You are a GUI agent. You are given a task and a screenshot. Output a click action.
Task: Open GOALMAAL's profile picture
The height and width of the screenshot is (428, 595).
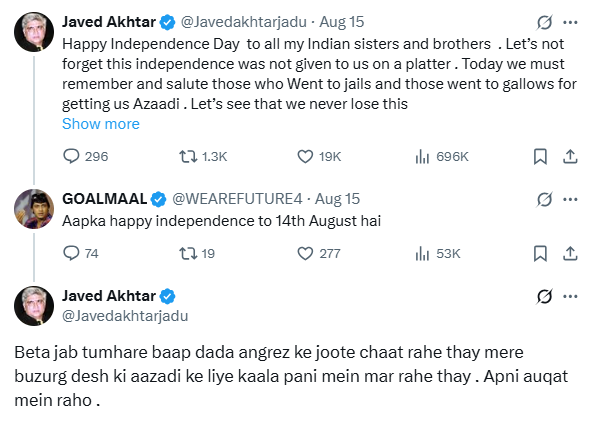point(34,209)
